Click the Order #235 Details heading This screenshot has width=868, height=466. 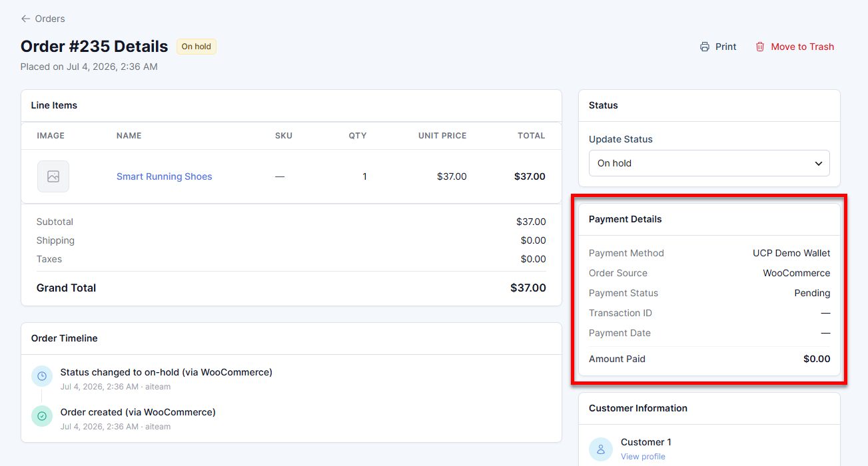click(x=94, y=47)
